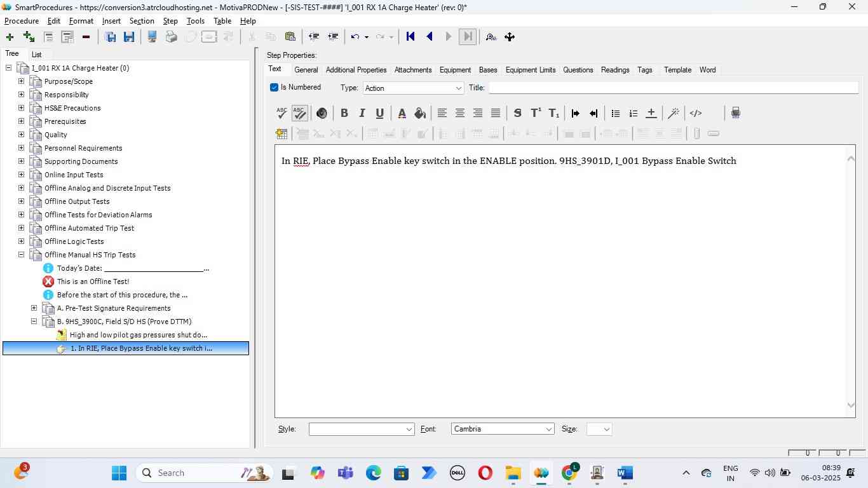This screenshot has width=868, height=488.
Task: Click the add sub-step icon with arrow
Action: click(x=29, y=37)
